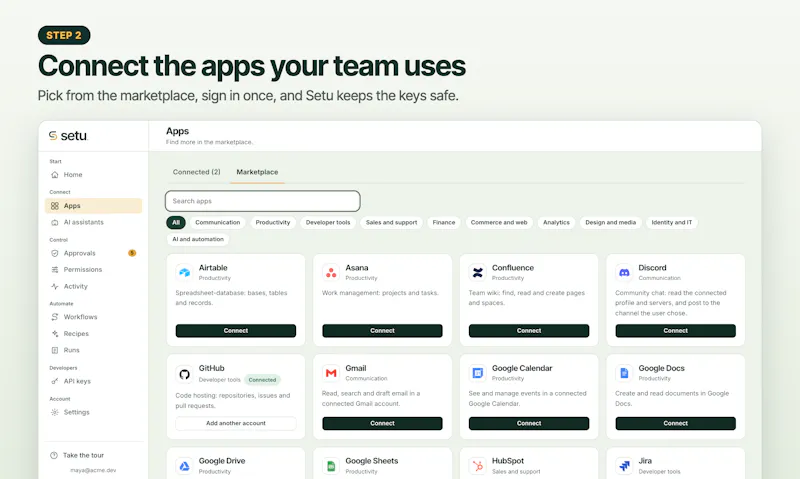Screen dimensions: 800x479
Task: Click the HubSpot app icon
Action: 478,466
